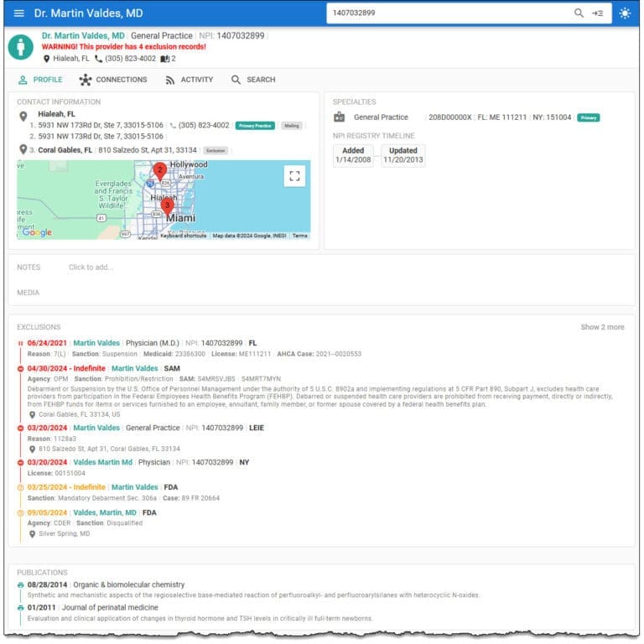
Task: Click the Dr. Martin Valdes, MD header link
Action: click(83, 36)
